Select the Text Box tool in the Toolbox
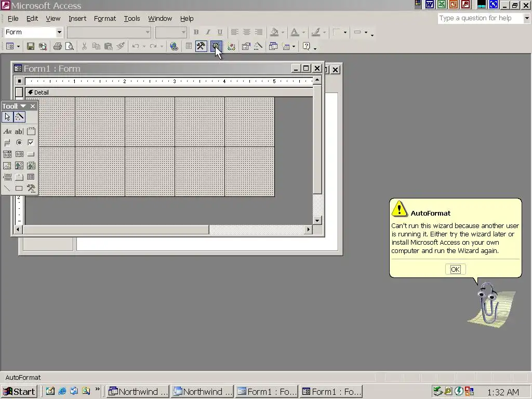 [x=19, y=131]
